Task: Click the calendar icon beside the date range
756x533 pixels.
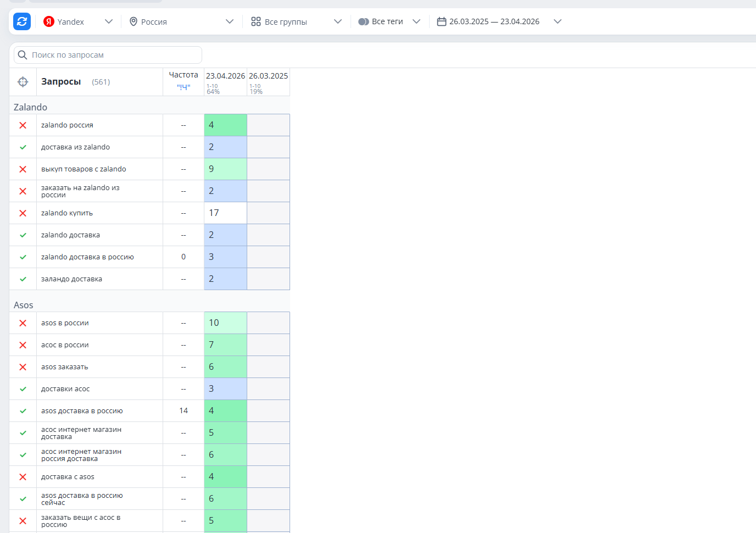Action: (x=441, y=21)
